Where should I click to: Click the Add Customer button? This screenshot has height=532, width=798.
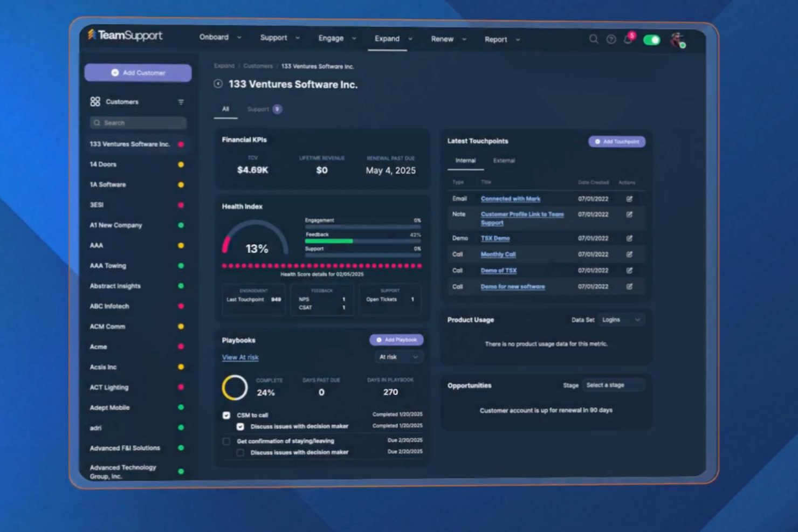[x=138, y=73]
